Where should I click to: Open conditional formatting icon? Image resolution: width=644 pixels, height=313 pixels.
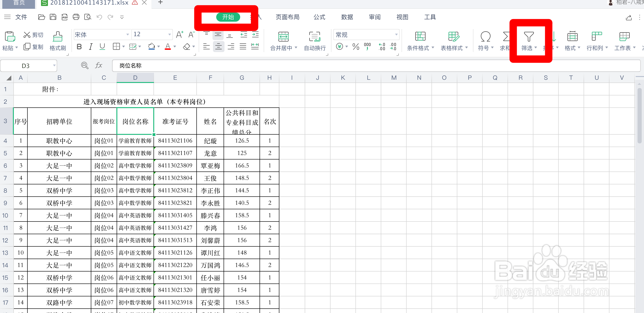420,36
